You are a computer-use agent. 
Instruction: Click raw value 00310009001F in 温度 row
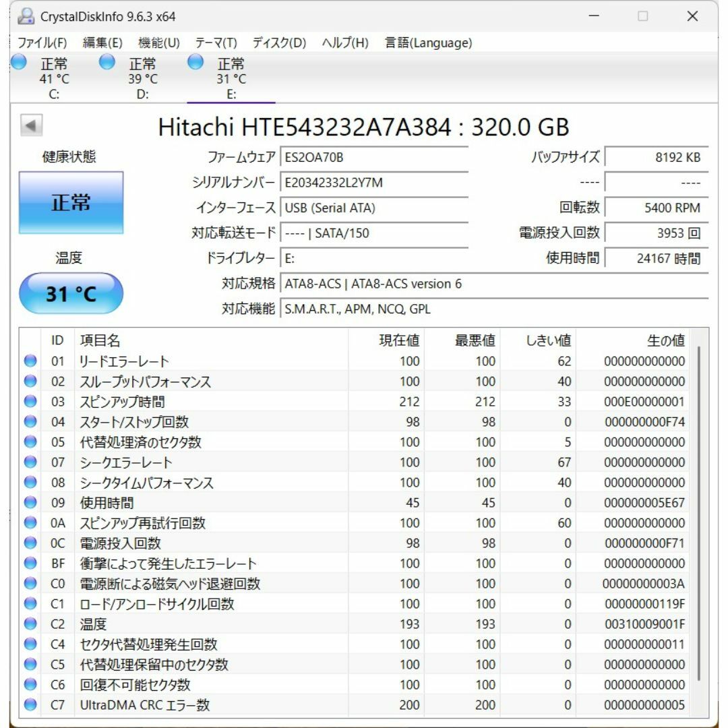click(644, 624)
